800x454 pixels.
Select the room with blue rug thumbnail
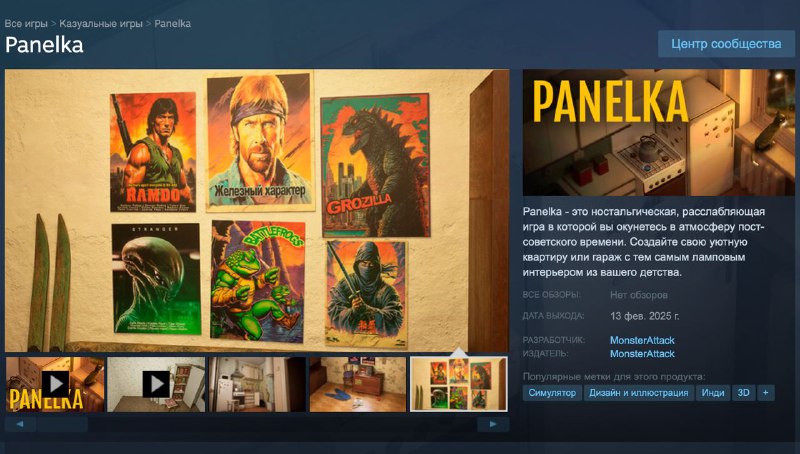tap(358, 384)
